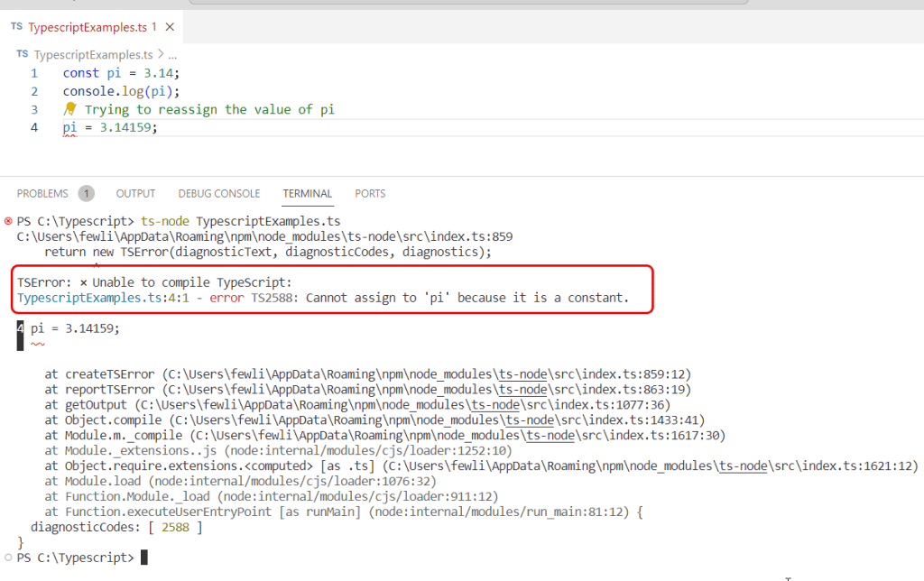The height and width of the screenshot is (581, 924).
Task: Close the TypescriptExamples.ts editor tab
Action: pos(170,27)
